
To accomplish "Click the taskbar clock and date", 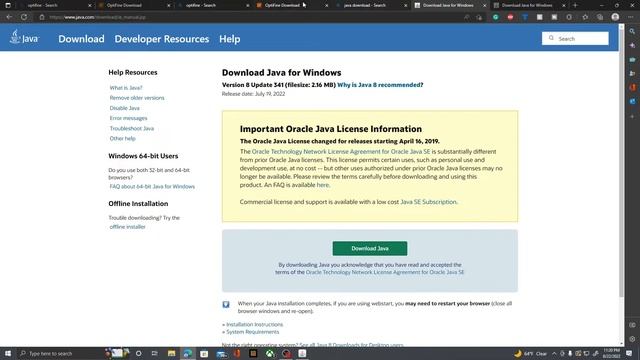I will pos(611,353).
